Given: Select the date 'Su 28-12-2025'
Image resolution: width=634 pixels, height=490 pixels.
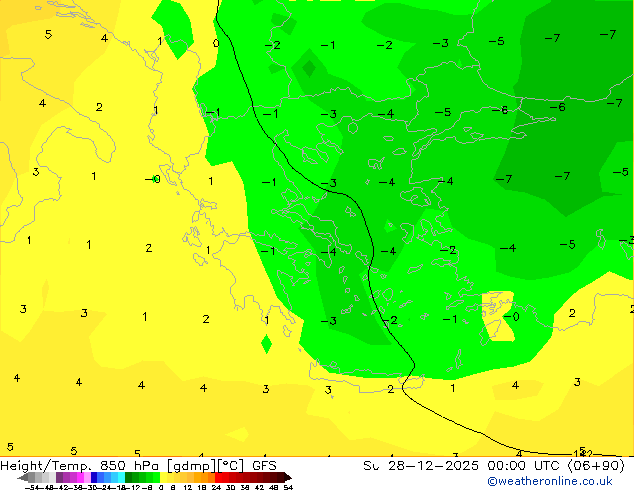Looking at the screenshot, I should click(x=421, y=466).
